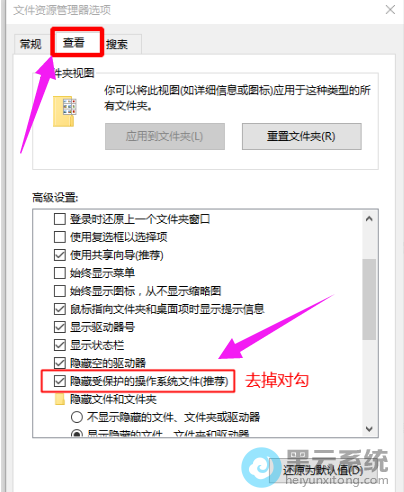The image size is (404, 492).
Task: Uncheck 隐藏受保护的操作系统文件(推荐)
Action: (60, 381)
